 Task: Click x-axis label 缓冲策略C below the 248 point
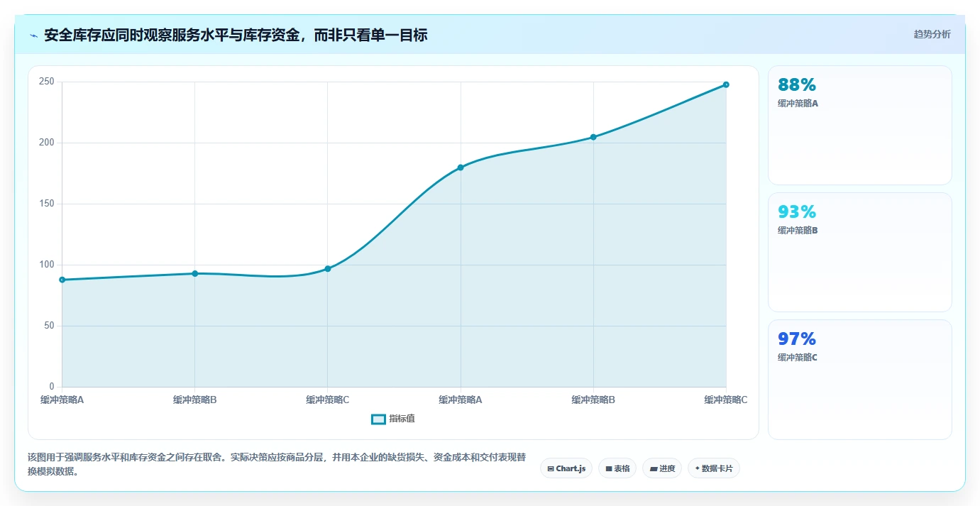[726, 400]
